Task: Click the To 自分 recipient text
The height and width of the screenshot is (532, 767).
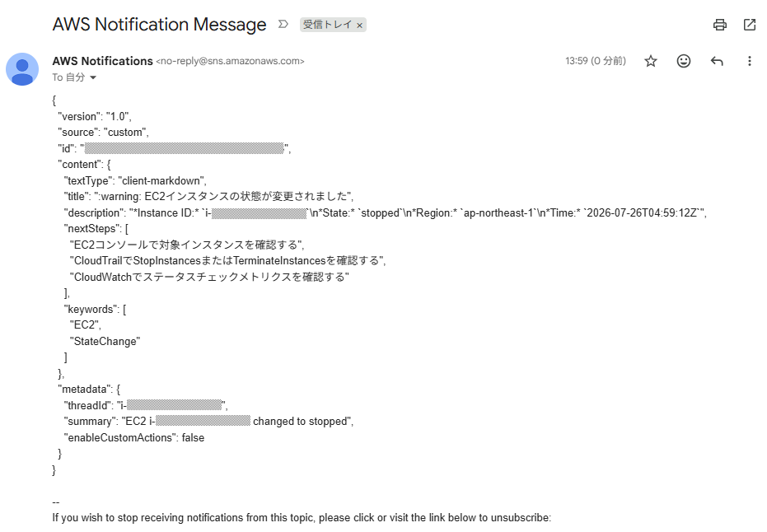Action: pos(68,77)
